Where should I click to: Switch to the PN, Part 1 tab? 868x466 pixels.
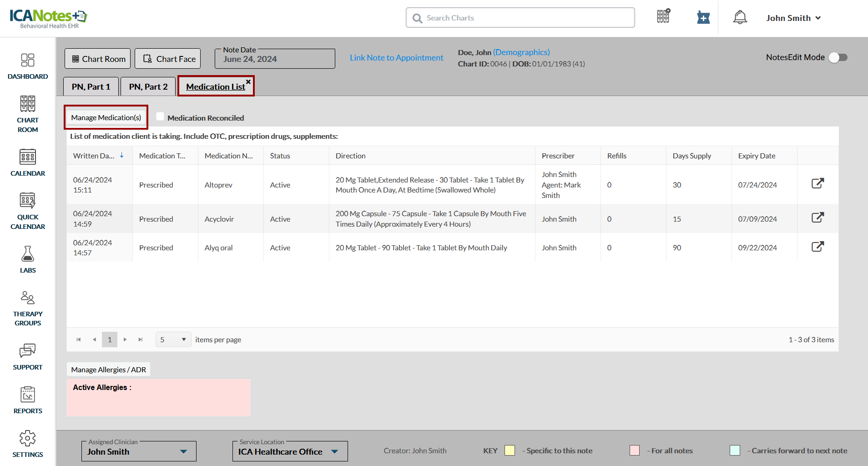coord(91,86)
